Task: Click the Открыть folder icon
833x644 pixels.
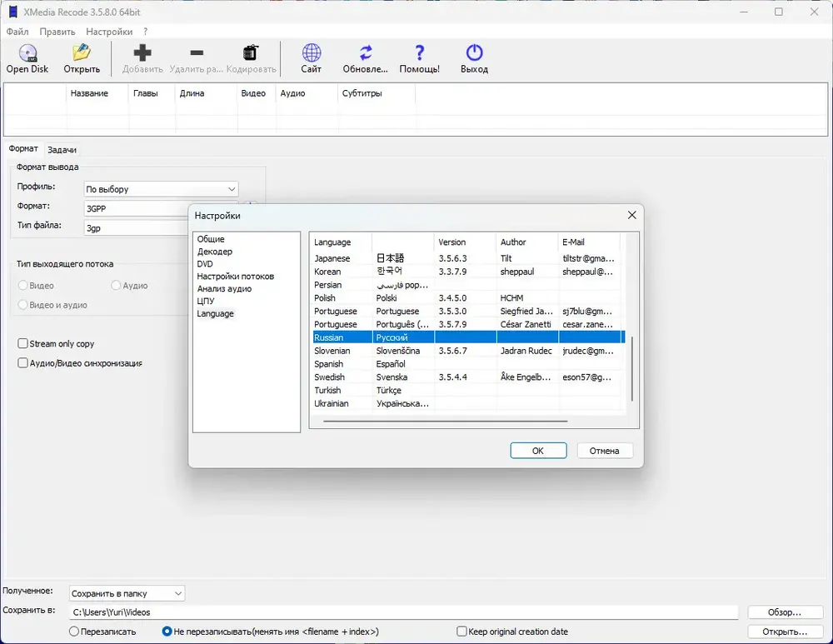Action: point(82,52)
